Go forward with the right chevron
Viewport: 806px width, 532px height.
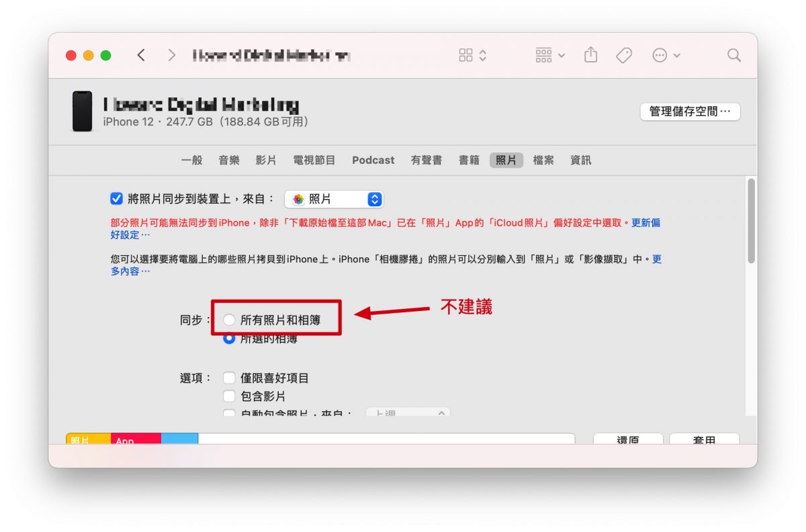click(x=172, y=55)
